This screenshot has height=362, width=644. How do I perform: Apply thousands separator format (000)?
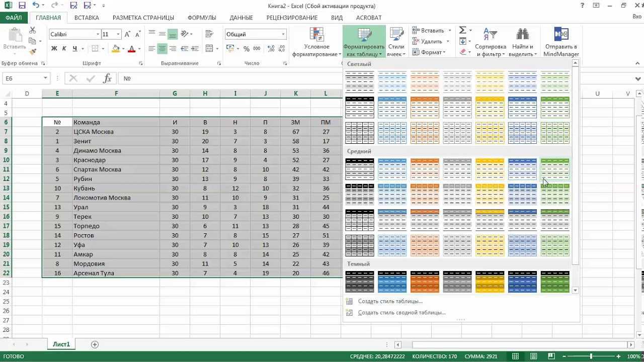click(x=257, y=49)
